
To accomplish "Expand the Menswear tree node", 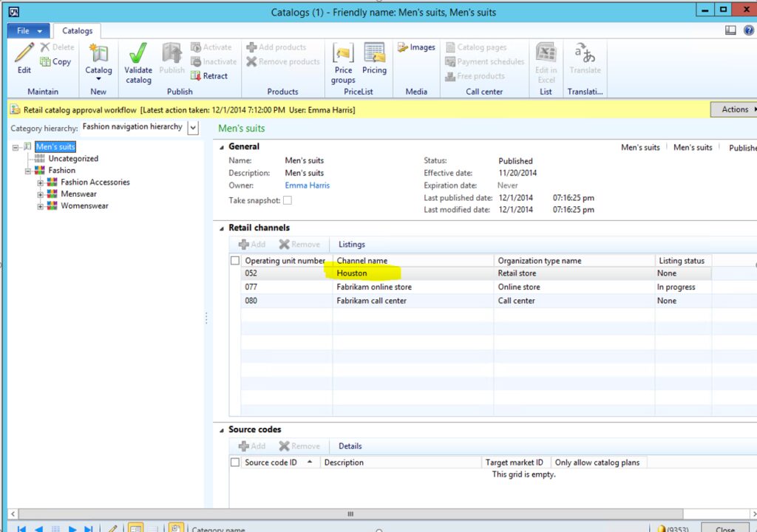I will pos(41,194).
